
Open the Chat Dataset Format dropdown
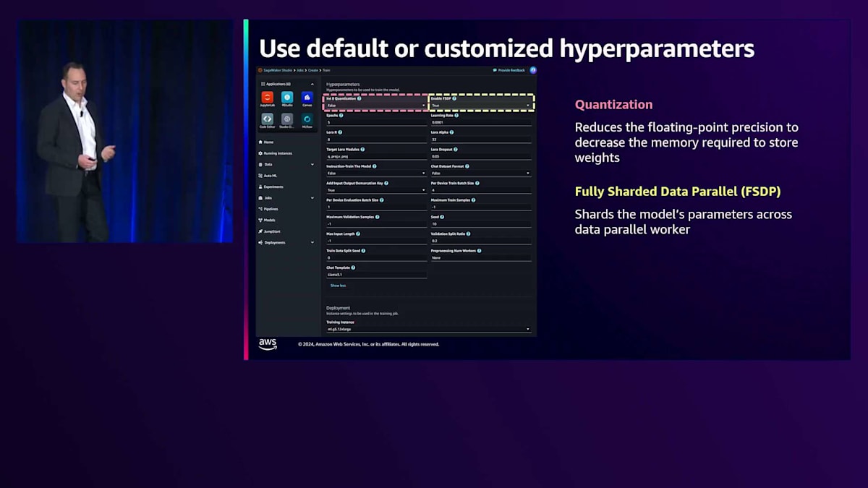click(481, 174)
